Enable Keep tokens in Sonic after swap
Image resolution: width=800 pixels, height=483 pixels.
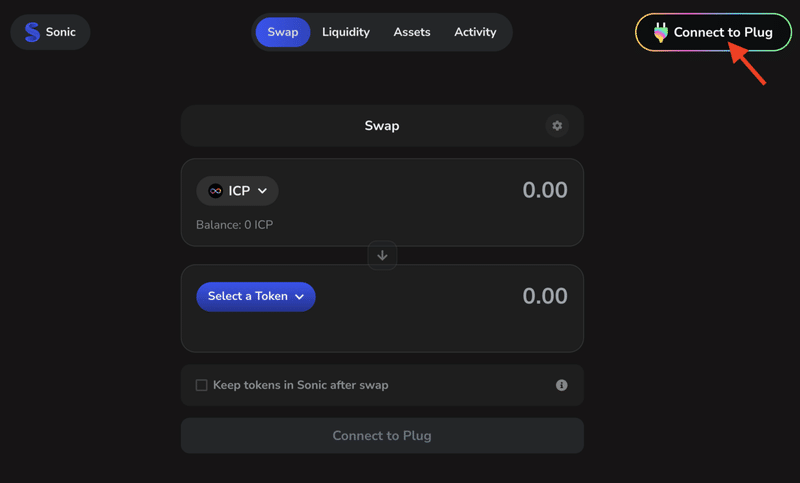202,385
